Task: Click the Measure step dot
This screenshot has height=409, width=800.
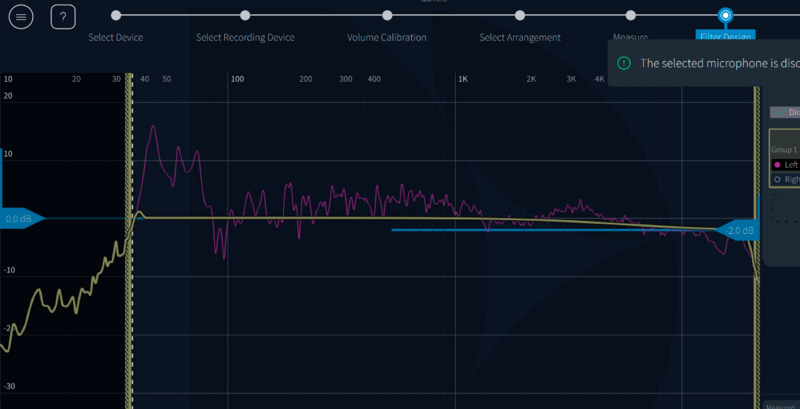Action: click(x=630, y=15)
